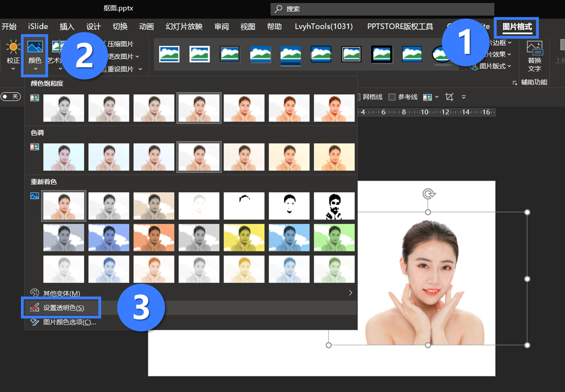The height and width of the screenshot is (392, 565).
Task: Open the 图片版式 dropdown
Action: click(x=491, y=66)
